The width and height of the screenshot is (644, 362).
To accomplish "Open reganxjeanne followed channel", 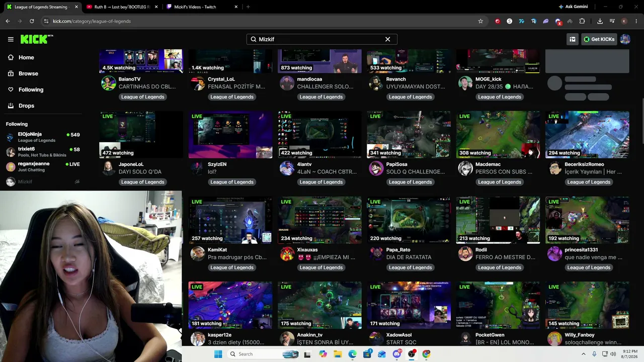I will (x=43, y=166).
